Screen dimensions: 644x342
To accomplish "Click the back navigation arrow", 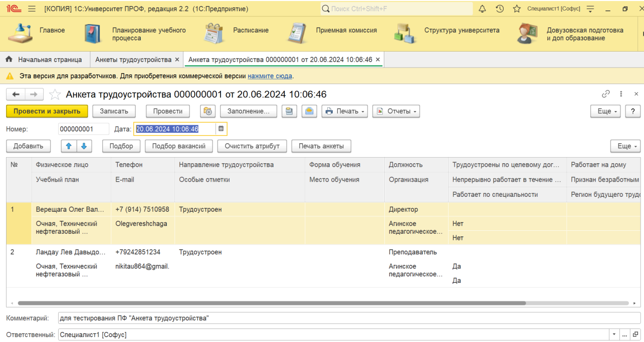I will click(x=16, y=95).
